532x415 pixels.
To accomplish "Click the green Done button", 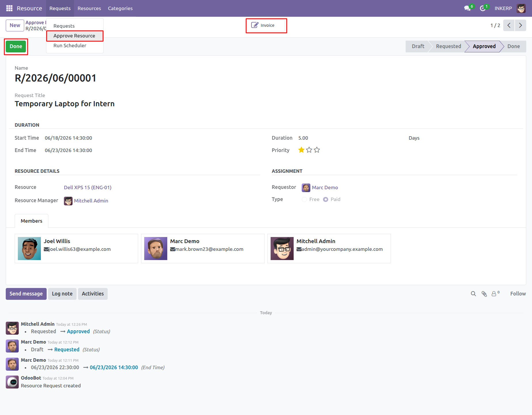I will [16, 46].
